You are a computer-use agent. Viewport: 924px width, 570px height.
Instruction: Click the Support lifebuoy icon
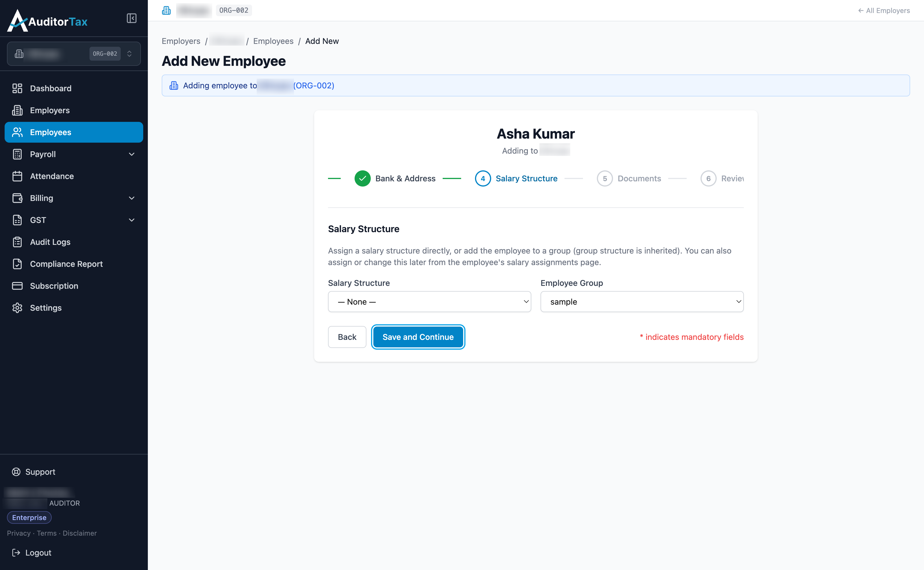click(x=16, y=472)
